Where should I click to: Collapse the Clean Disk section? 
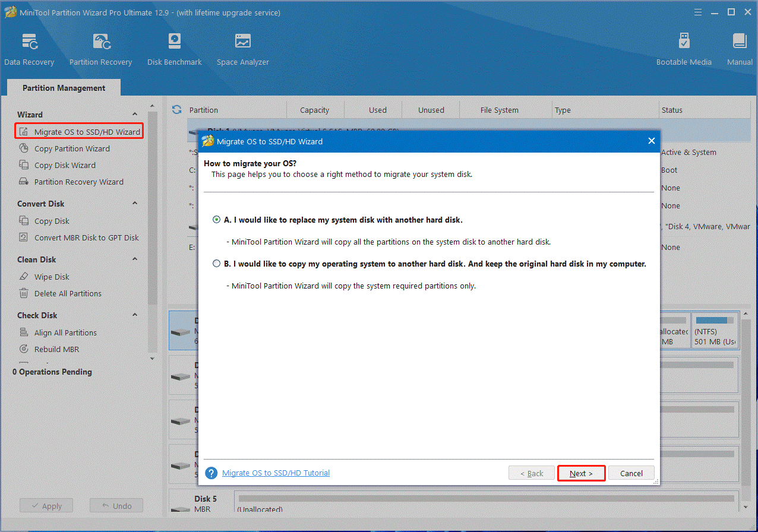(x=135, y=259)
